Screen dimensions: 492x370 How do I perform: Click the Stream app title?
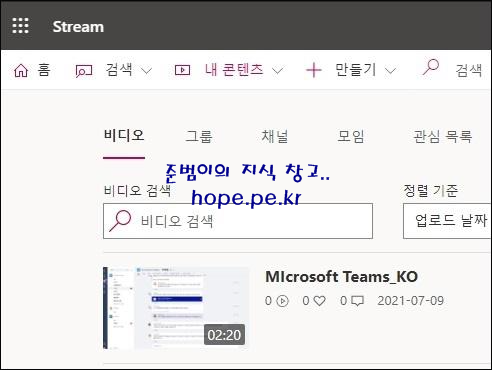click(x=78, y=27)
